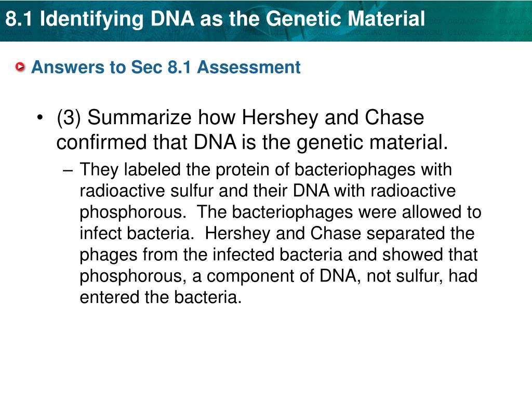Click the dash before 'They labeled'
Image resolution: width=532 pixels, height=399 pixels.
coord(68,170)
